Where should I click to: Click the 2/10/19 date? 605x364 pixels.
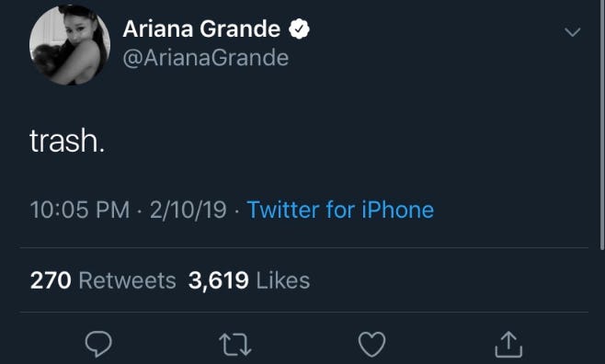(x=188, y=210)
